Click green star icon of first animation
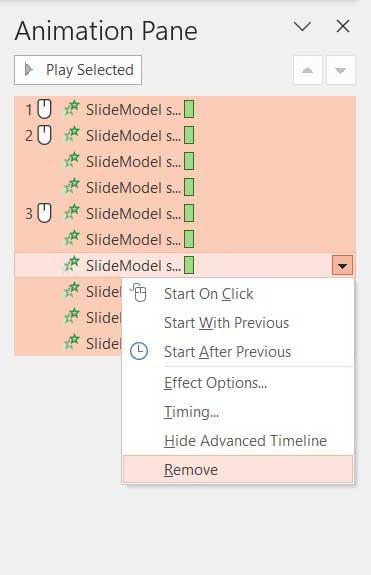This screenshot has width=371, height=575. (72, 109)
